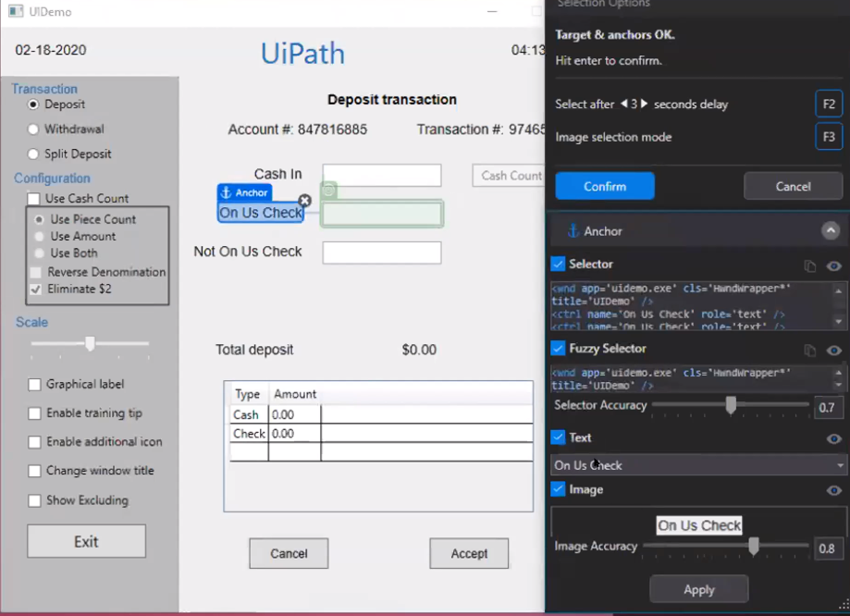Enable Graphical label checkbox
Viewport: 850px width, 616px height.
(x=34, y=385)
